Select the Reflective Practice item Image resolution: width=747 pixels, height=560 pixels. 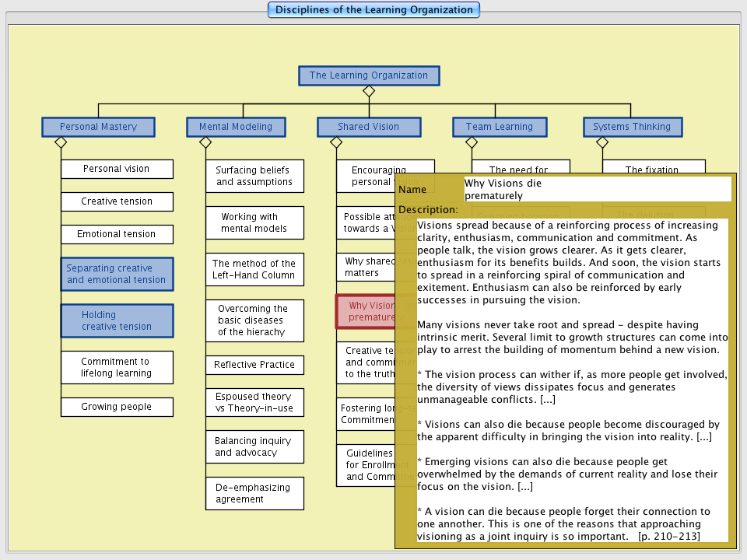254,365
